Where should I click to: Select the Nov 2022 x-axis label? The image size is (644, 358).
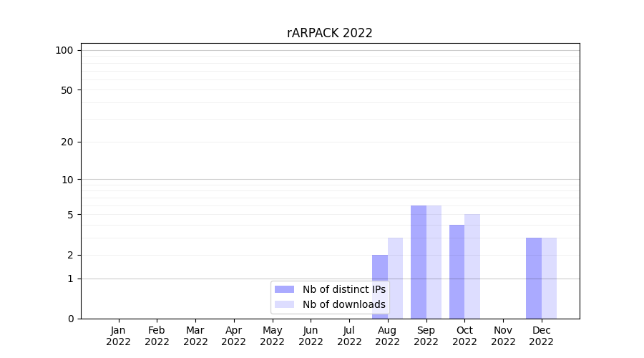503,336
